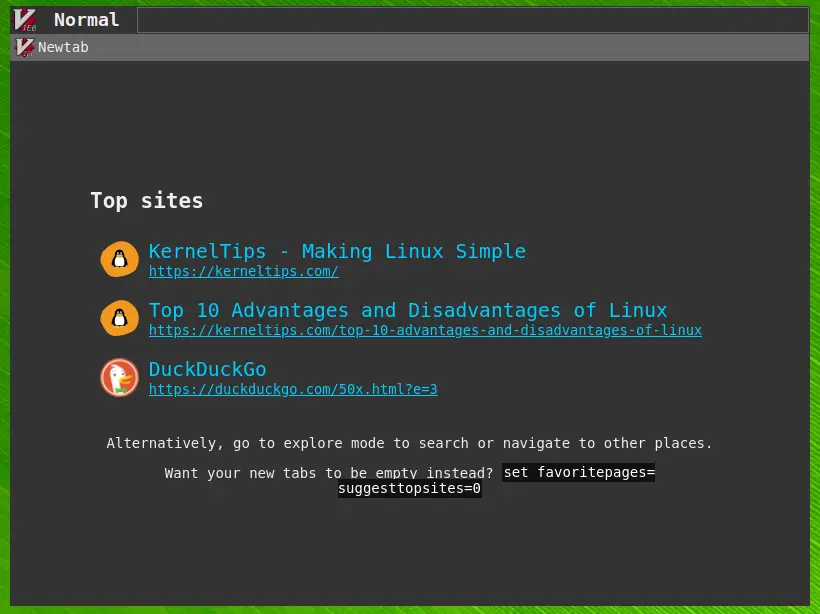Click the Normal mode indicator

(x=86, y=20)
